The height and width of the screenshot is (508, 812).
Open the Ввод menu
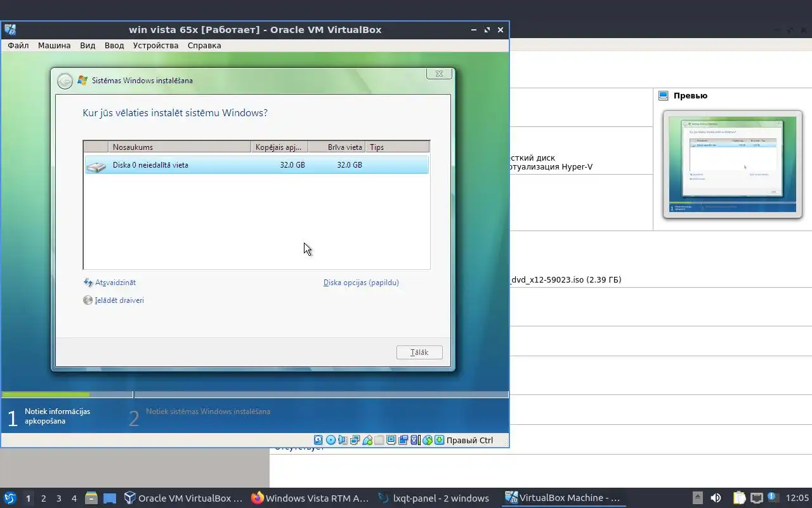(x=114, y=45)
